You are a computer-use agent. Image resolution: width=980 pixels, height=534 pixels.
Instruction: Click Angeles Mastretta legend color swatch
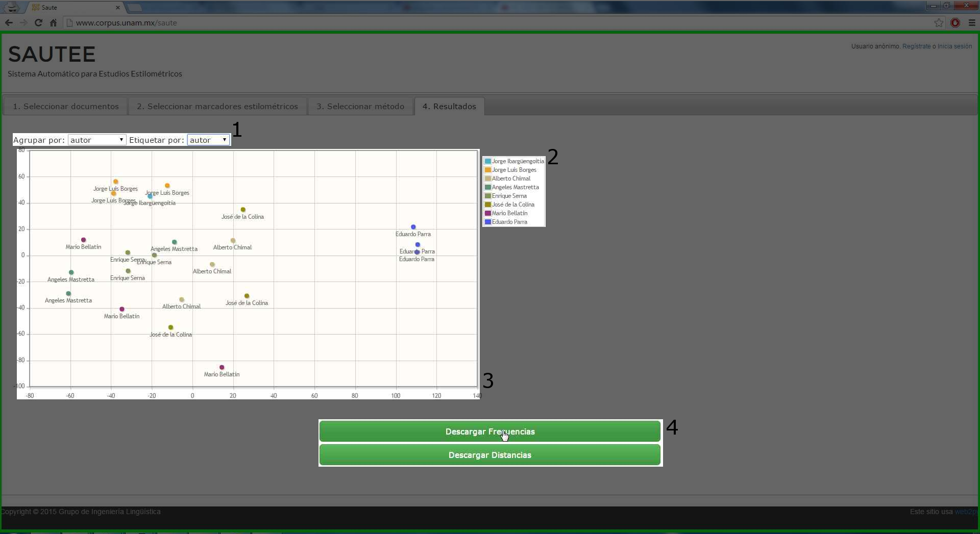click(x=487, y=187)
